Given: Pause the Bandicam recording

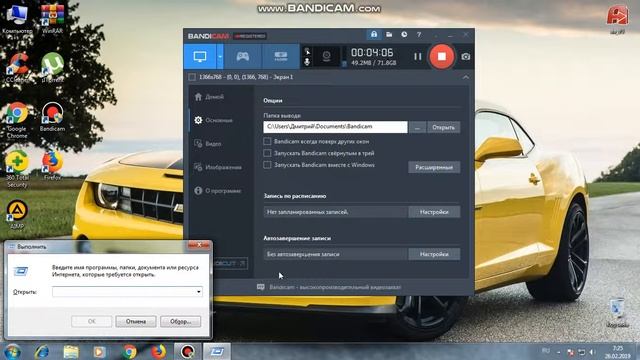Looking at the screenshot, I should pyautogui.click(x=418, y=57).
